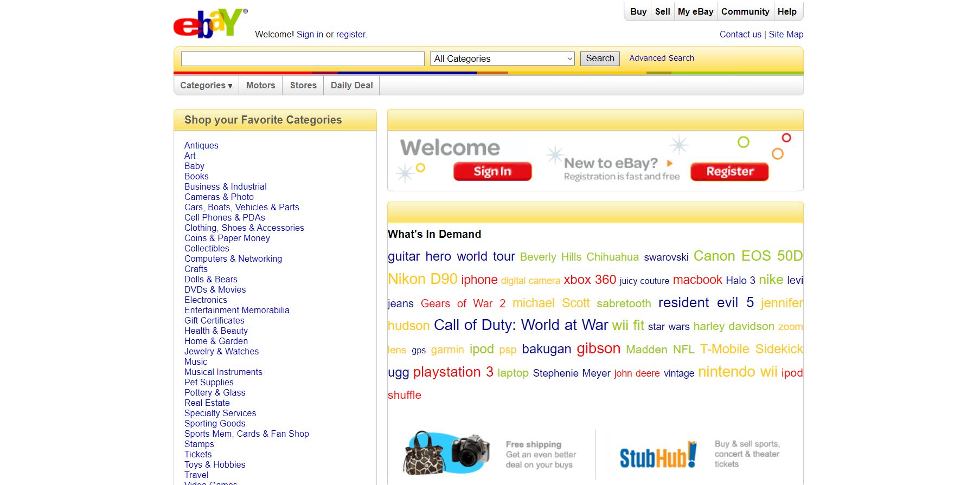Select Business & Industrial category
This screenshot has height=485, width=980.
point(226,186)
